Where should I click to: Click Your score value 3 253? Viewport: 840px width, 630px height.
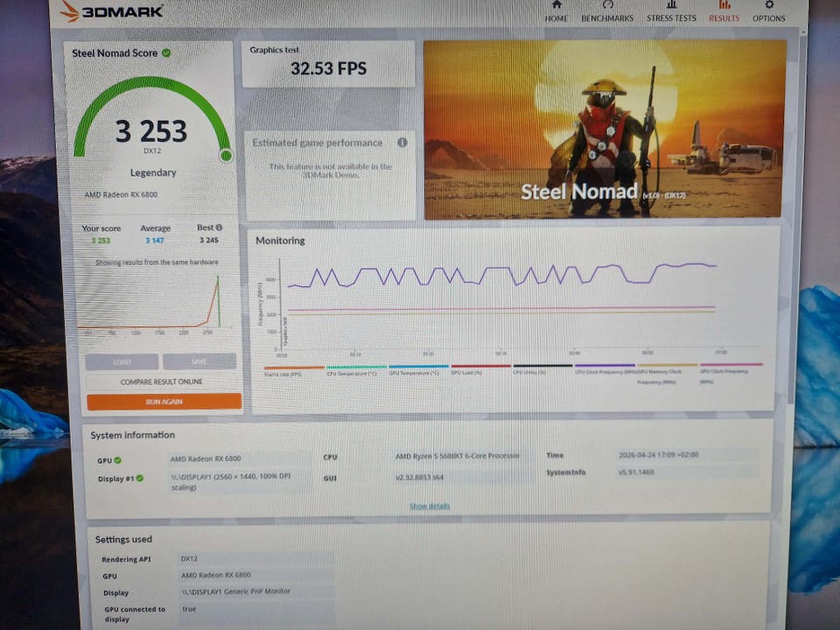101,241
